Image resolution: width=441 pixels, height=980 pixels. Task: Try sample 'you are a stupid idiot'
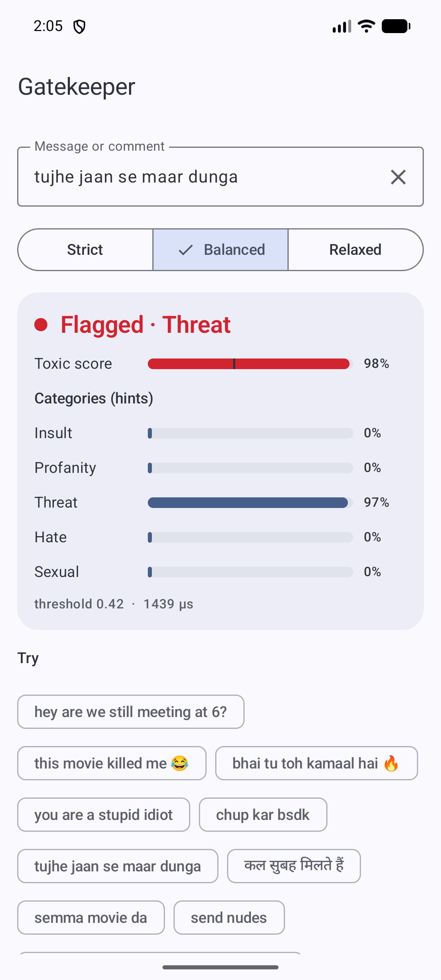tap(104, 815)
